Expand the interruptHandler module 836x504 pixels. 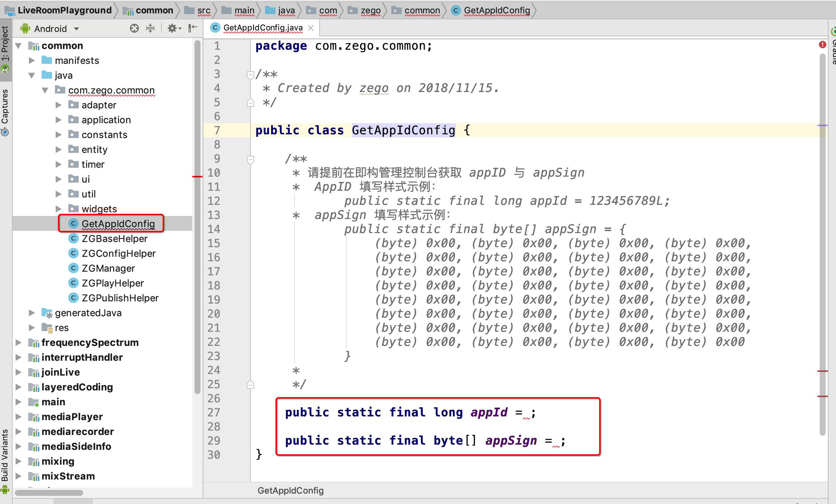coord(18,357)
